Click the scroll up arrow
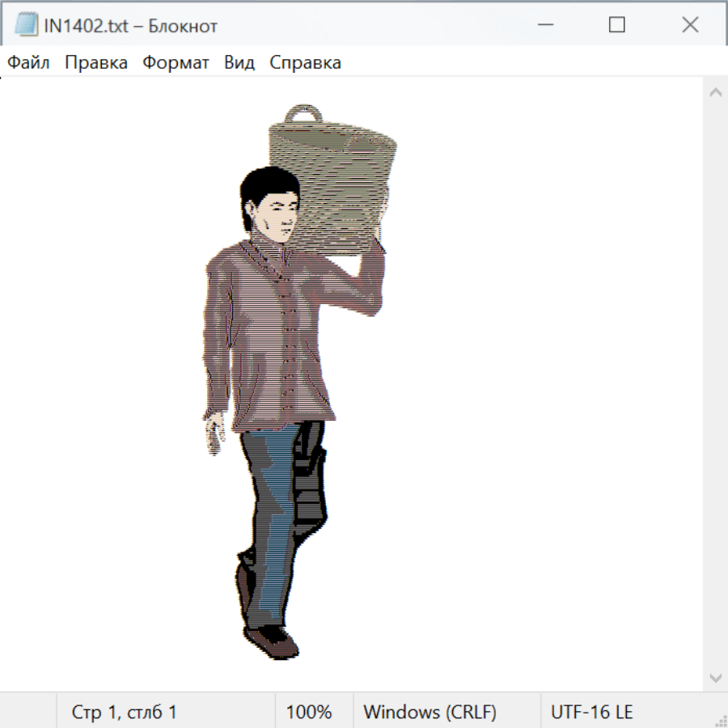Screen dimensions: 728x728 (715, 92)
